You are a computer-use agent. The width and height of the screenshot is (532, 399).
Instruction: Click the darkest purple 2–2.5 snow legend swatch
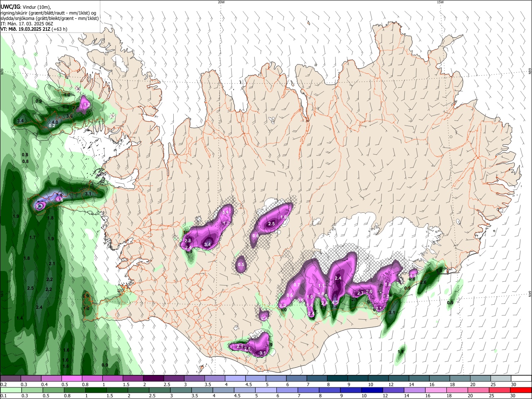pyautogui.click(x=153, y=379)
